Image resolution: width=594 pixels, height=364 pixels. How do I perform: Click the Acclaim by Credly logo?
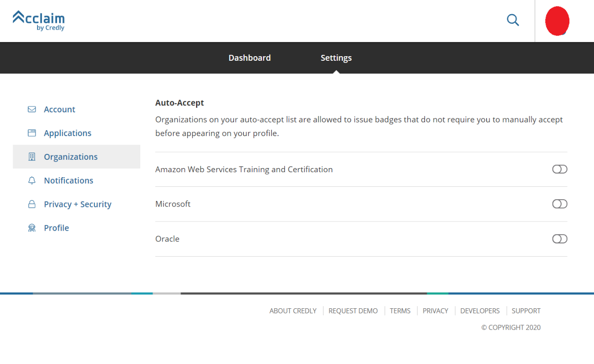pyautogui.click(x=38, y=21)
